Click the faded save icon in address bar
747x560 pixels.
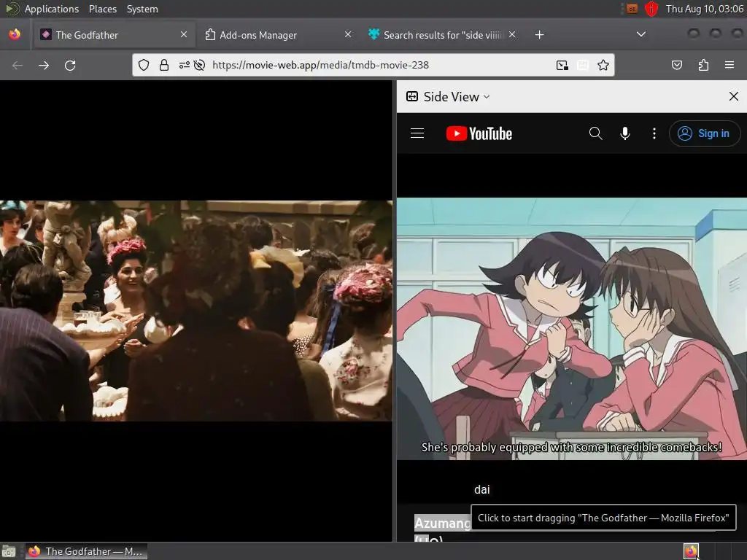click(x=583, y=65)
